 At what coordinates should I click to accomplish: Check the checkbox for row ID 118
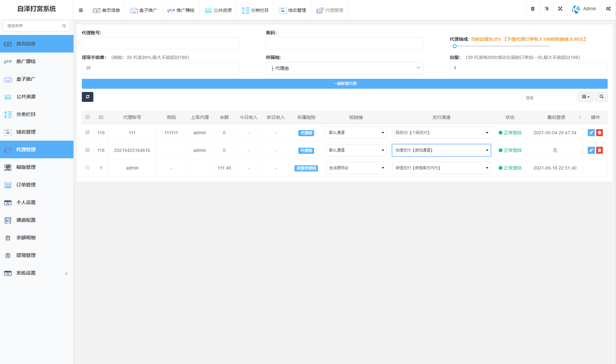pyautogui.click(x=88, y=150)
